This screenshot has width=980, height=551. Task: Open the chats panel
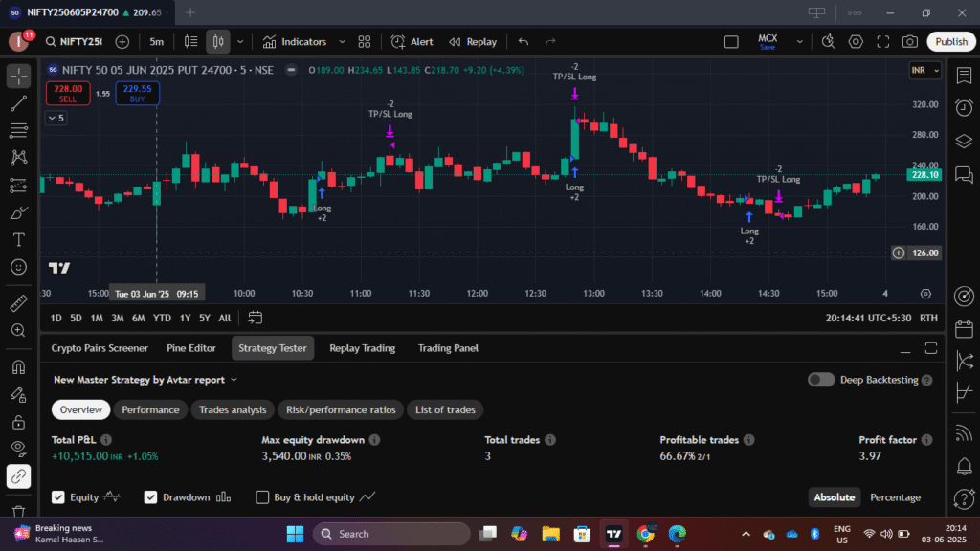click(x=964, y=174)
